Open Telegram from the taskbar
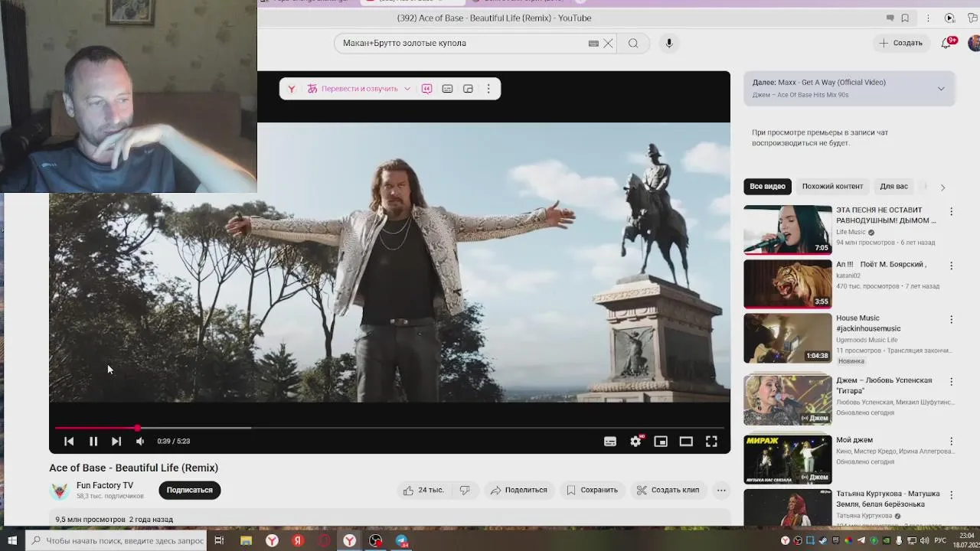This screenshot has height=551, width=980. 402,541
